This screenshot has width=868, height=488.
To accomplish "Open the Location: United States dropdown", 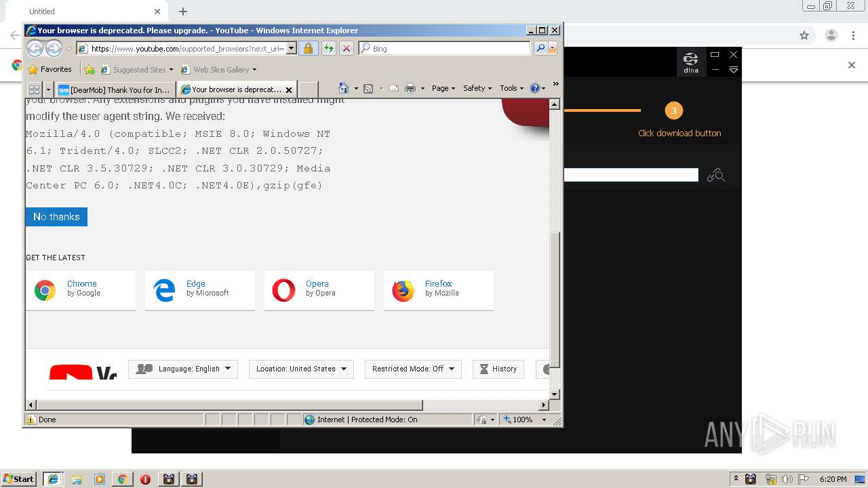I will click(x=301, y=369).
